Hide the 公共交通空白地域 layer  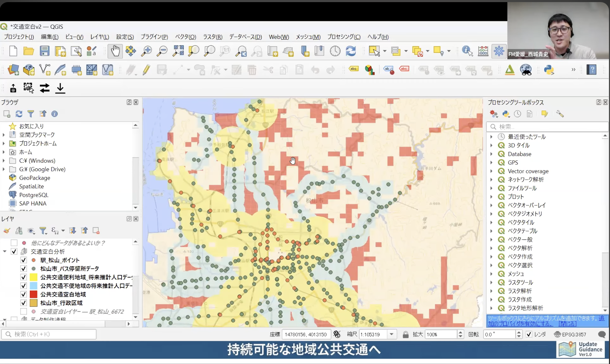(x=23, y=294)
